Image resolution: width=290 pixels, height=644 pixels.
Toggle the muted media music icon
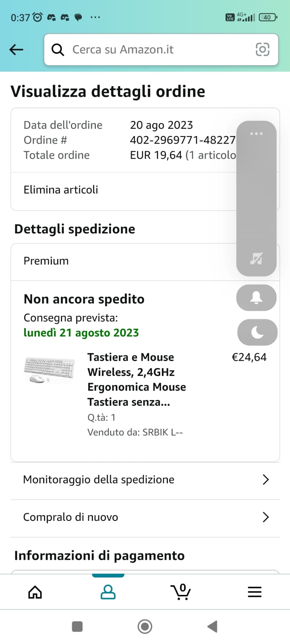[256, 258]
